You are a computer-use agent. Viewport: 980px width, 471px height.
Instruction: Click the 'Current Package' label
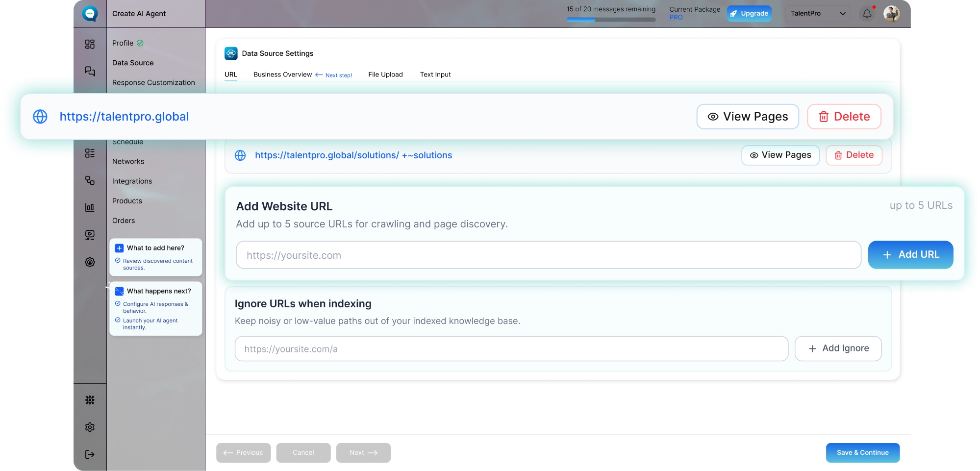coord(695,9)
